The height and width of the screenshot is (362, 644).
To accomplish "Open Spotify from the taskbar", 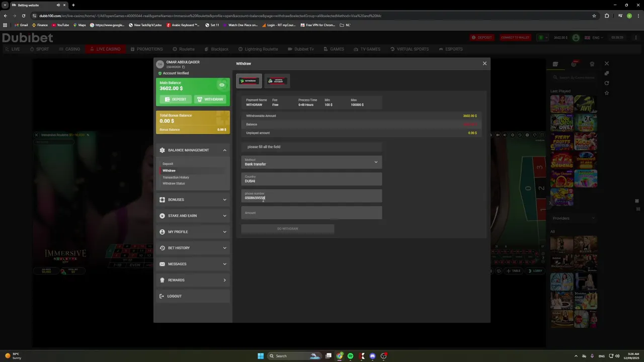I will [x=350, y=356].
